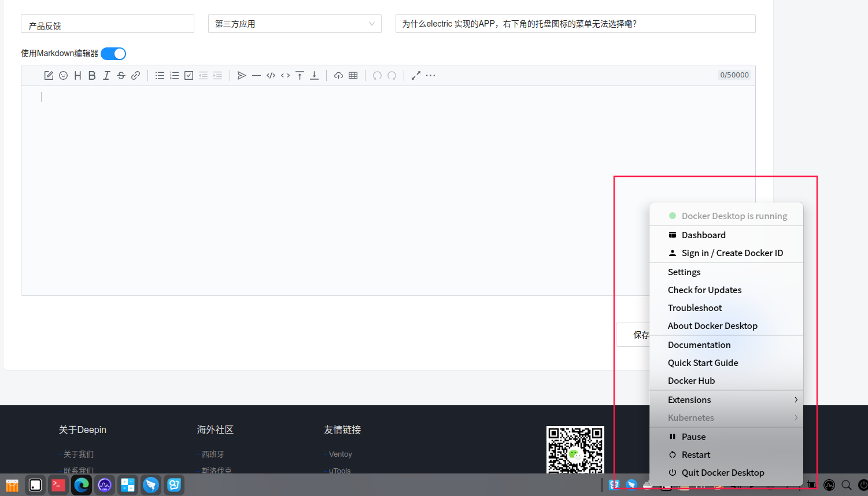The width and height of the screenshot is (868, 496).
Task: Click the insert-line-after icon
Action: click(314, 76)
